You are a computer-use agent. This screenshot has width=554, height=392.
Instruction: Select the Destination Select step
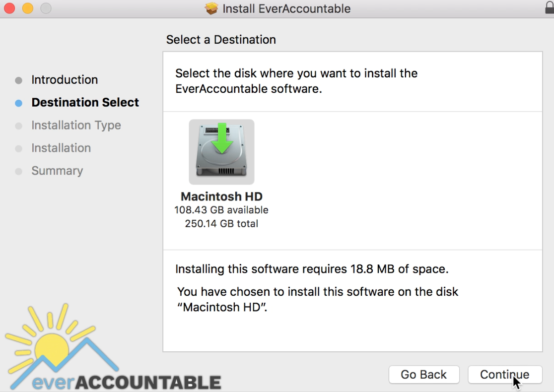[x=85, y=102]
